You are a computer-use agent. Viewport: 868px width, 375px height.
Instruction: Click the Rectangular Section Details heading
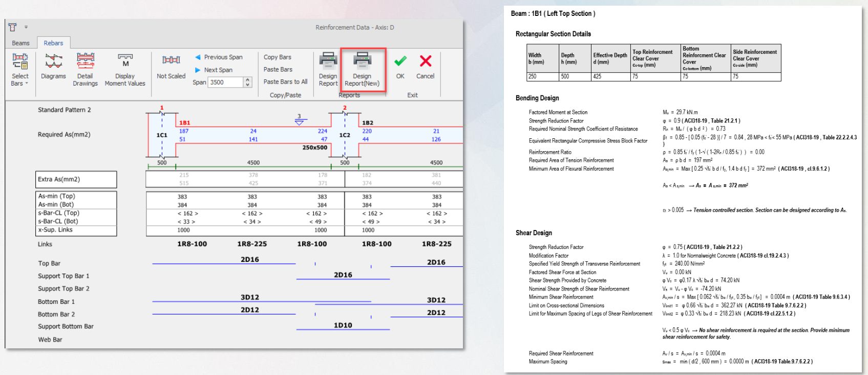pyautogui.click(x=553, y=34)
